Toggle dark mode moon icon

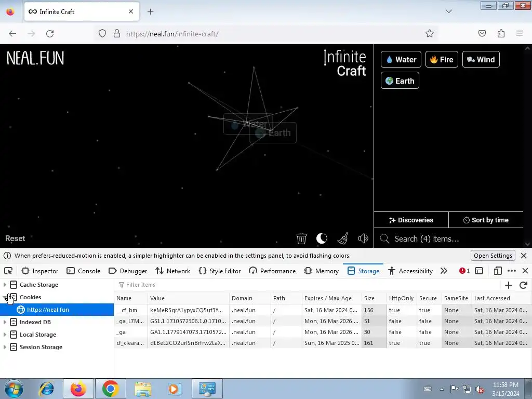[x=322, y=238]
